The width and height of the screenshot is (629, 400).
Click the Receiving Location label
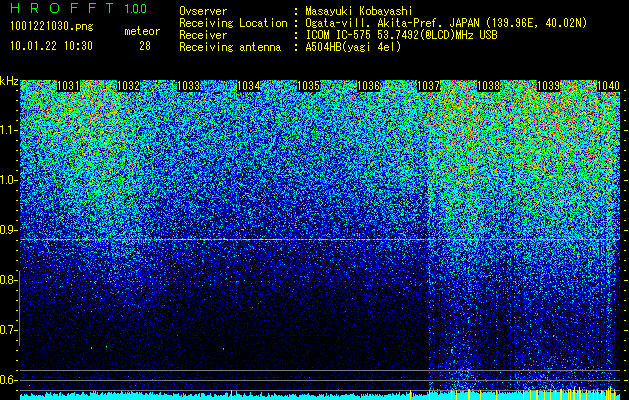click(233, 23)
